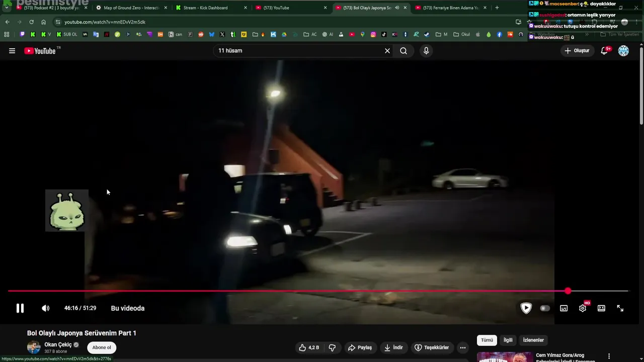Screen dimensions: 644x362
Task: Mute the video with the speaker icon
Action: 46,308
